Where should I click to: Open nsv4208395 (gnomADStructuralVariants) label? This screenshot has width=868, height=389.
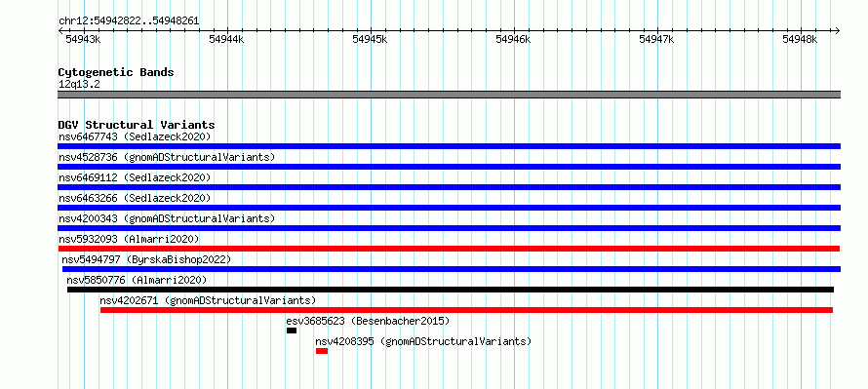(423, 341)
